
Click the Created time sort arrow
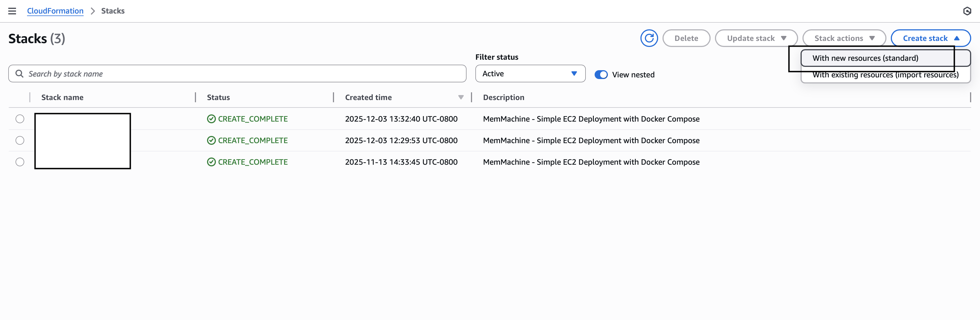(461, 98)
